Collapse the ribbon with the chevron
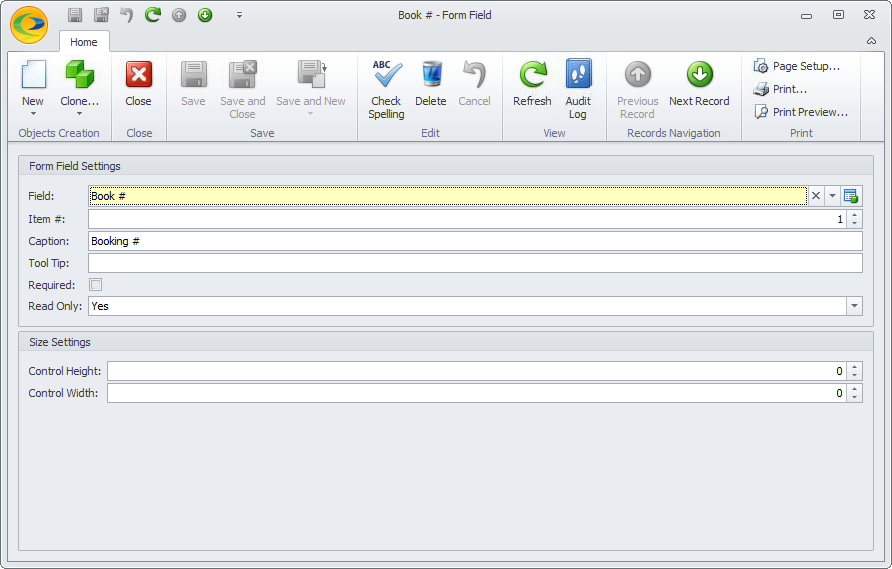 click(x=871, y=40)
